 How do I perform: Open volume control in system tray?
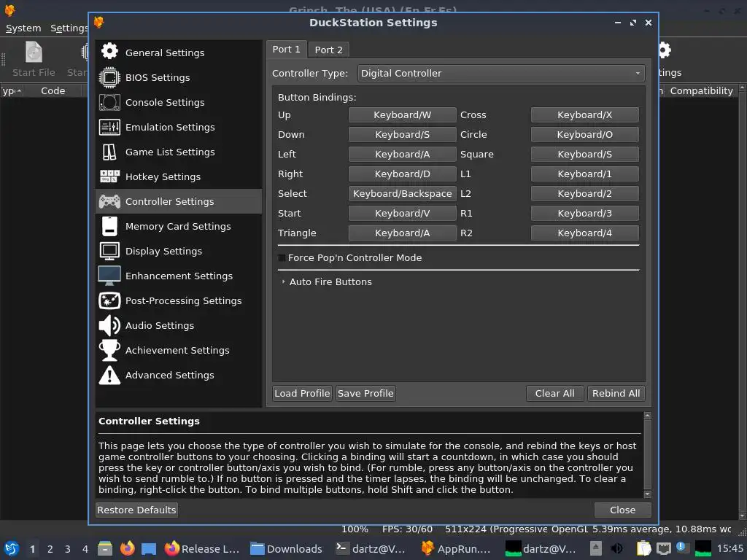click(616, 548)
